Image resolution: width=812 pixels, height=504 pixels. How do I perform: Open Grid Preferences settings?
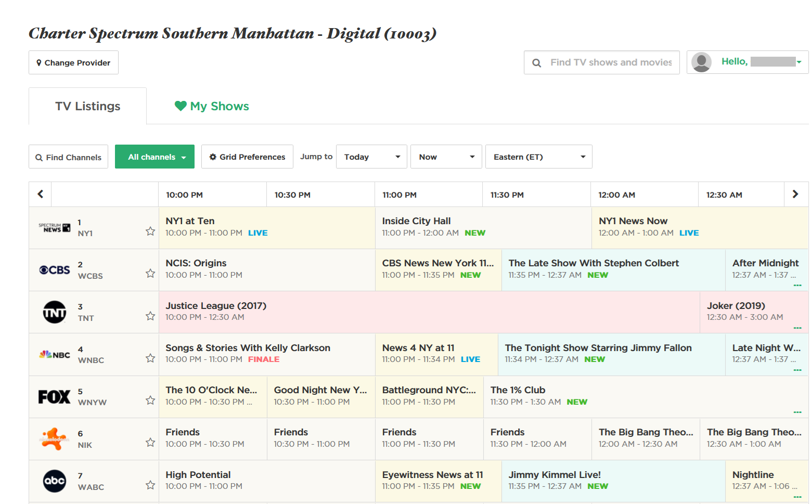pyautogui.click(x=247, y=157)
